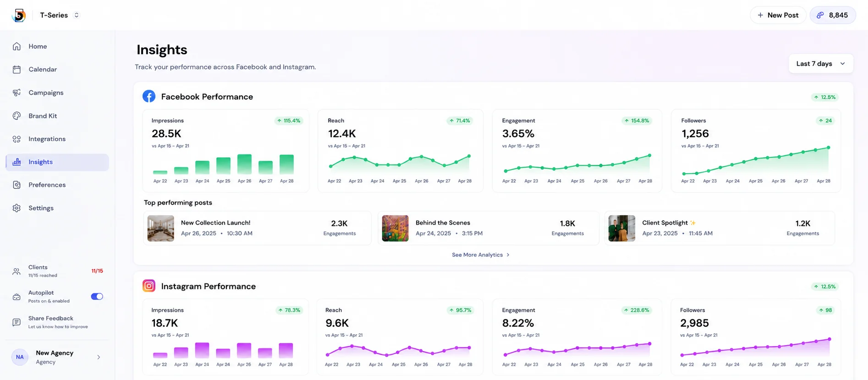This screenshot has height=380, width=868.
Task: Click the app logo icon
Action: click(x=19, y=15)
